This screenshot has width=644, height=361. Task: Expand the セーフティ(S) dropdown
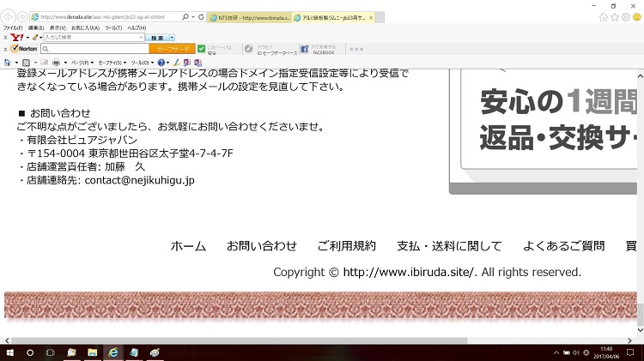point(112,63)
